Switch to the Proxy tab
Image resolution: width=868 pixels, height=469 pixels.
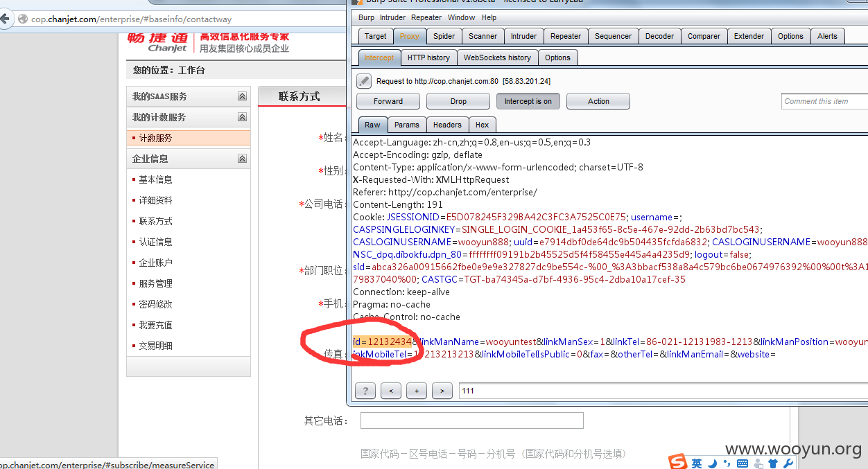(x=410, y=36)
